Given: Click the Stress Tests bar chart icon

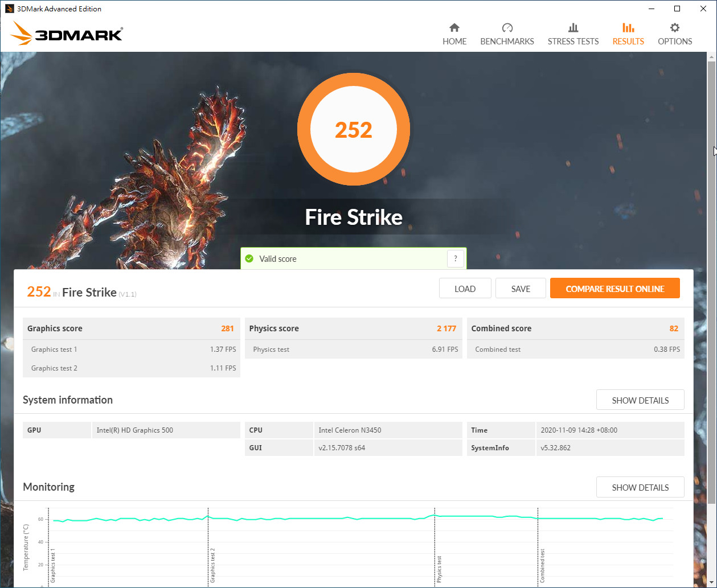Looking at the screenshot, I should coord(573,28).
